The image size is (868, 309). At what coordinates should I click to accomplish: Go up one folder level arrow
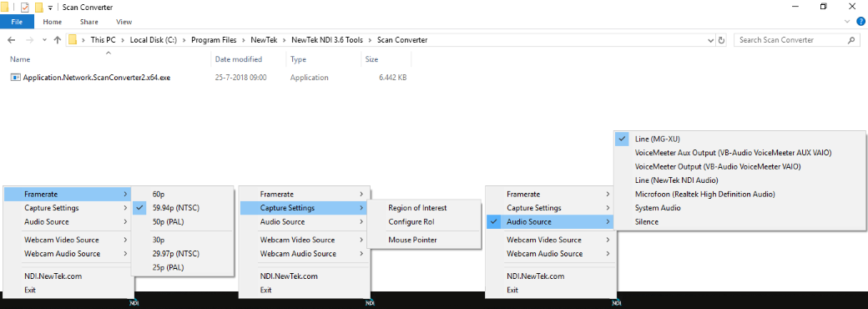click(57, 40)
